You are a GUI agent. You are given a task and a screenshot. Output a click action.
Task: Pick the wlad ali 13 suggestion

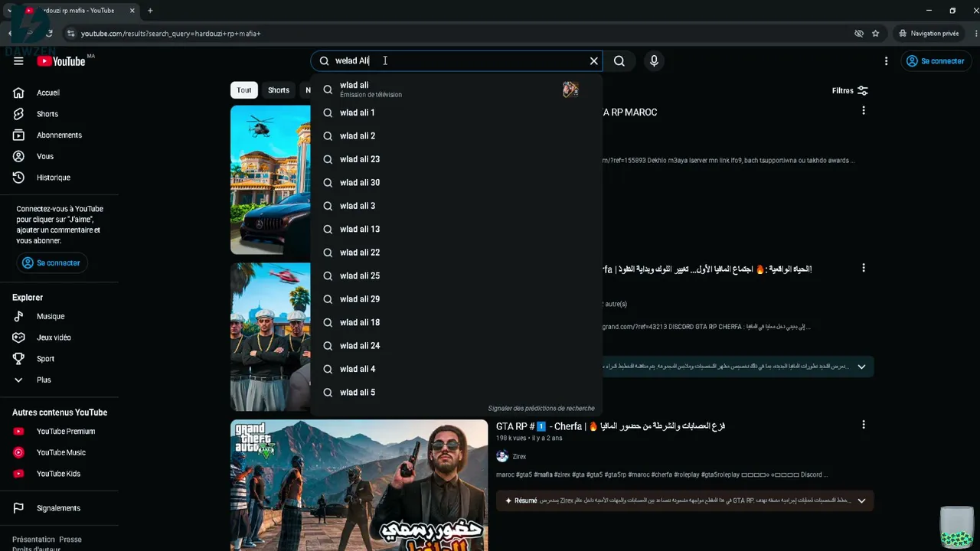[456, 230]
